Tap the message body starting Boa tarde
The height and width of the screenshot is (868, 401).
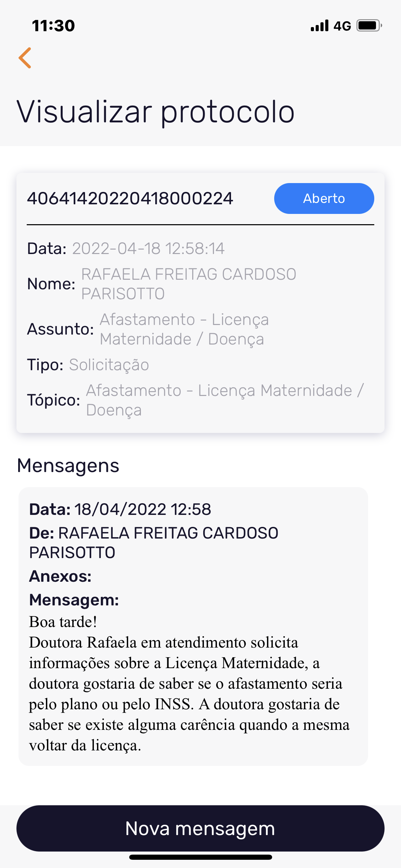(x=189, y=683)
